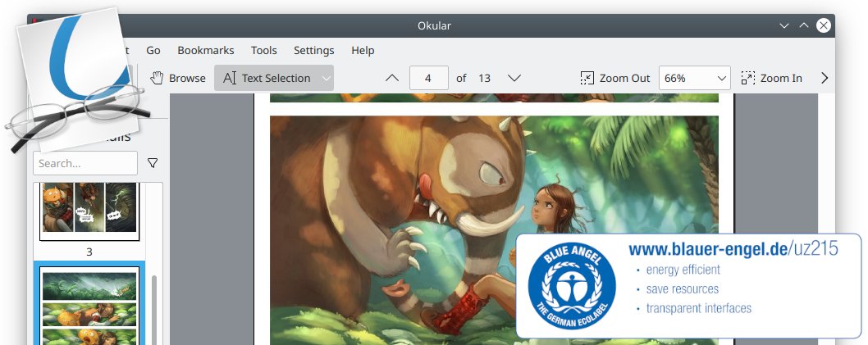Click the thumbnails Search field
868x345 pixels.
point(85,163)
